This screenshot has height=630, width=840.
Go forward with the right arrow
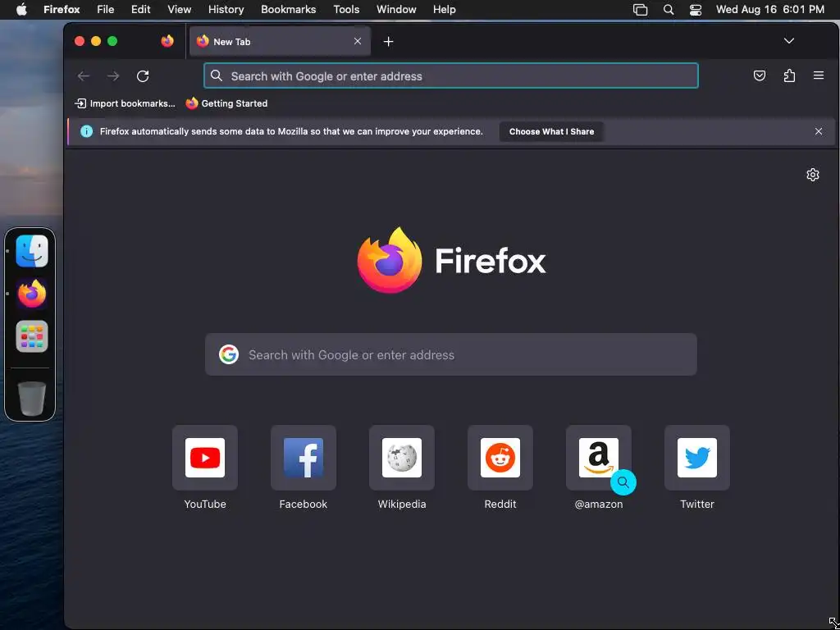tap(113, 76)
